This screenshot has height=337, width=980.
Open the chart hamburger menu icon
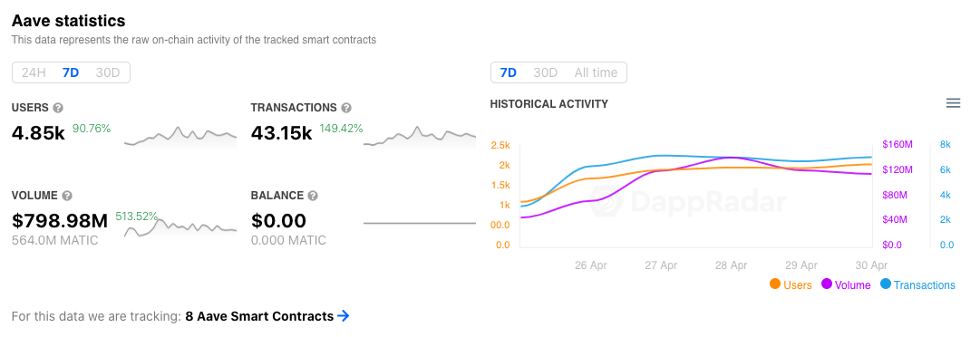(953, 103)
